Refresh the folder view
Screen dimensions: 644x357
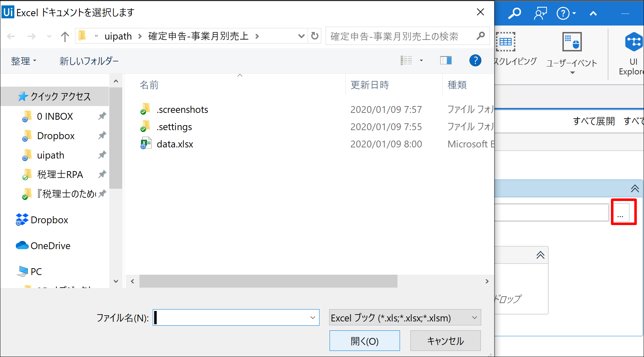click(x=315, y=36)
